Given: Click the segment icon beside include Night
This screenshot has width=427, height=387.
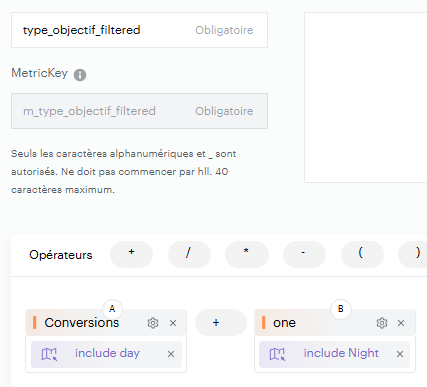Looking at the screenshot, I should tap(277, 354).
